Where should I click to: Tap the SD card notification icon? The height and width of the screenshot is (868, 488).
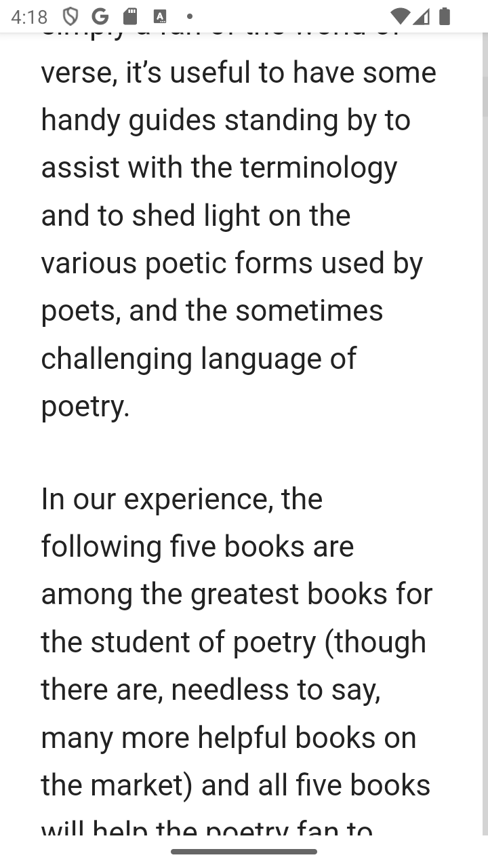pos(130,16)
